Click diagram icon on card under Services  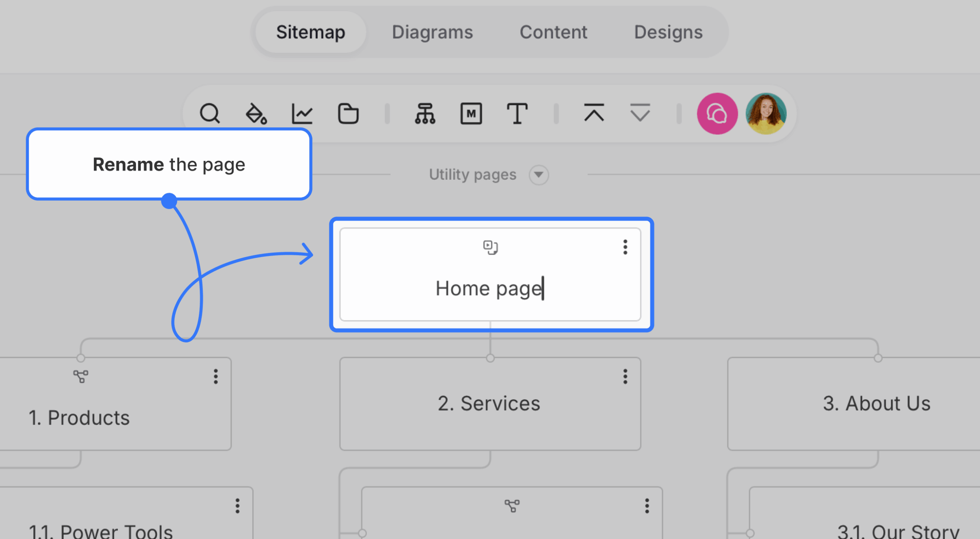tap(512, 506)
